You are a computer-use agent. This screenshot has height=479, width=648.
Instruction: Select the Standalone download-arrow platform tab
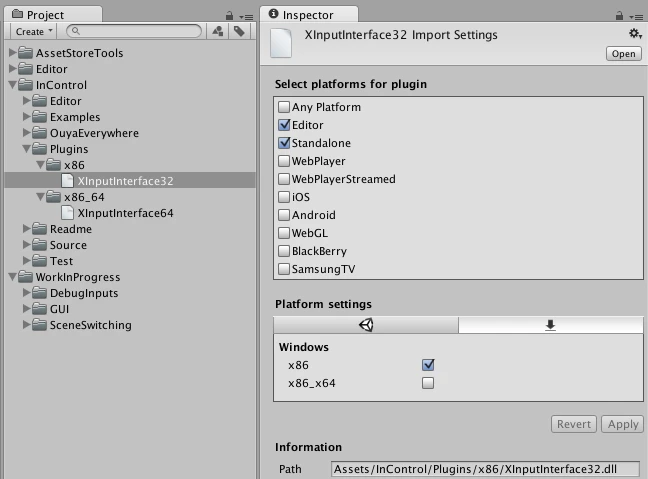[x=550, y=325]
